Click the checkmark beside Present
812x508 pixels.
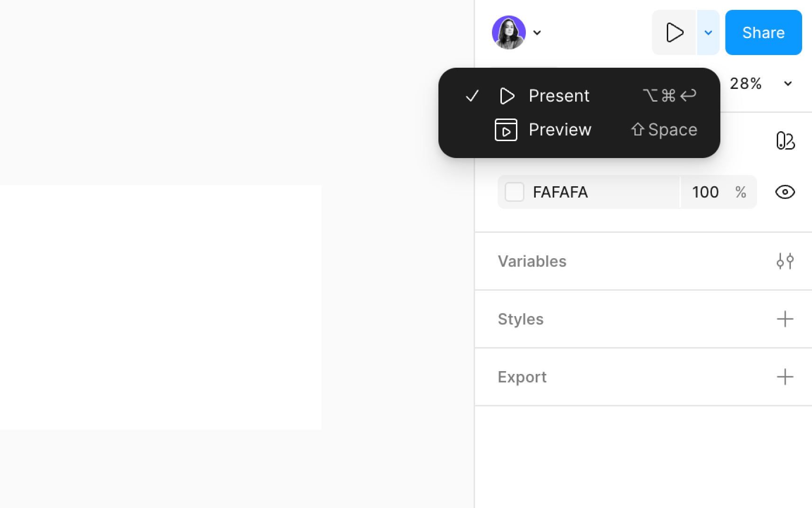pos(472,96)
